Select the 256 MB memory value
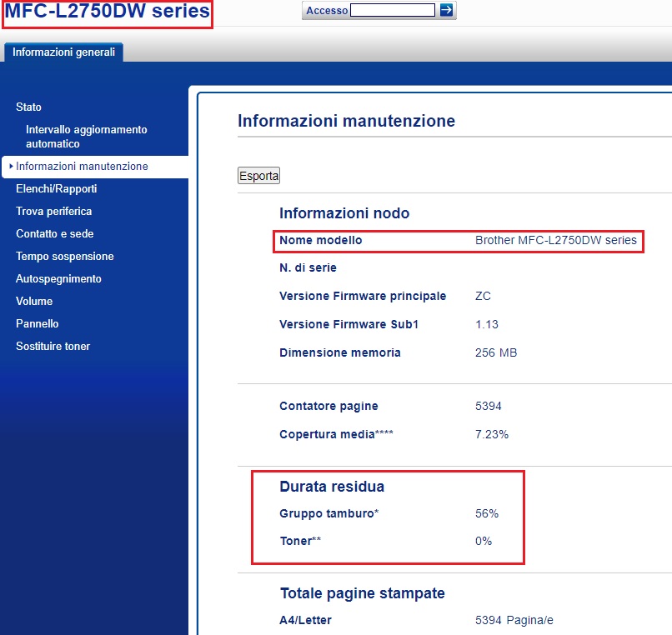 496,352
